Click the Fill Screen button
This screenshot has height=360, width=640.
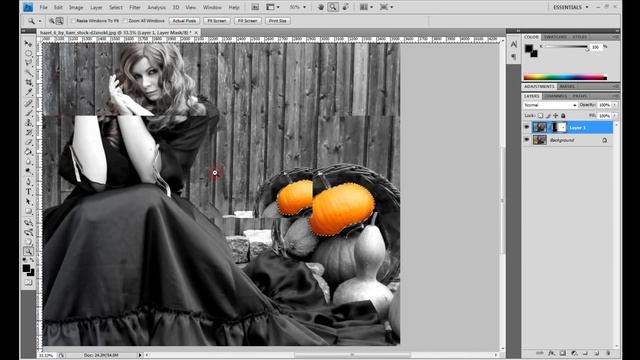tap(247, 21)
